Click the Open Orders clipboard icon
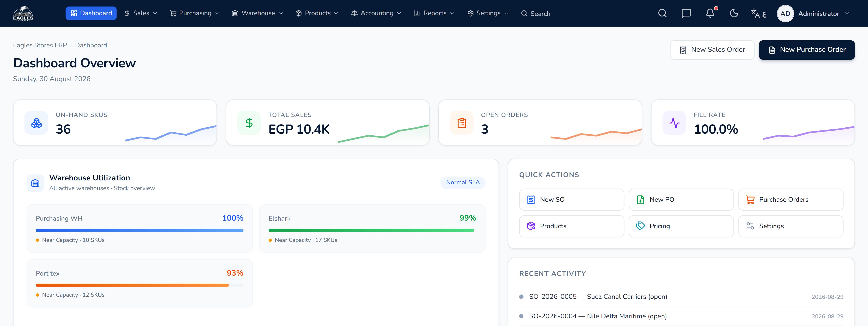The width and height of the screenshot is (868, 326). click(x=462, y=123)
